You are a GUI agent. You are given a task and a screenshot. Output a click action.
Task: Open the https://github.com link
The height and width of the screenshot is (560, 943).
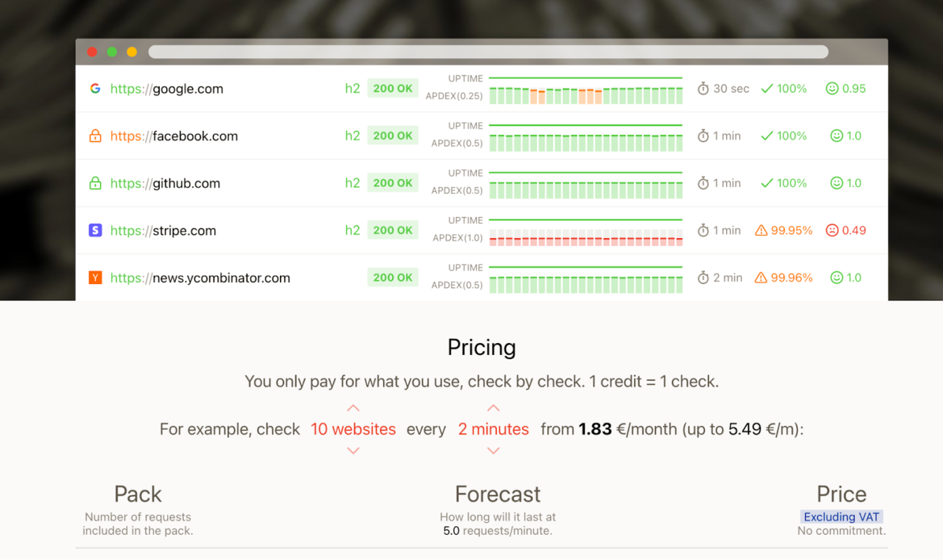click(x=165, y=183)
